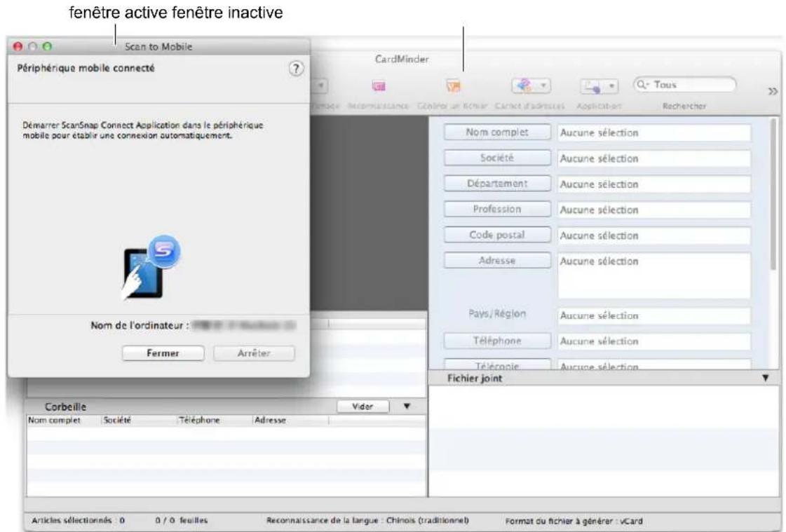Click the '0 / 0 feuilles' status text
The width and height of the screenshot is (786, 532).
tap(181, 521)
